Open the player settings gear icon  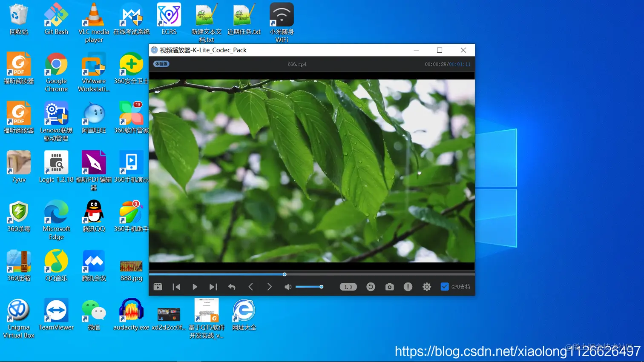pyautogui.click(x=427, y=287)
